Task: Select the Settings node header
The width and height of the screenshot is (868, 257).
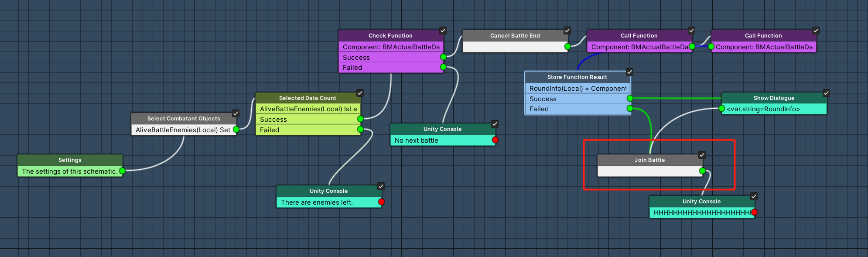Action: pos(70,160)
